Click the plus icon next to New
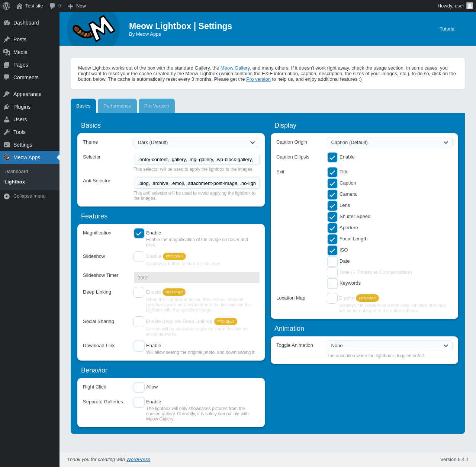This screenshot has height=467, width=476. pyautogui.click(x=70, y=6)
